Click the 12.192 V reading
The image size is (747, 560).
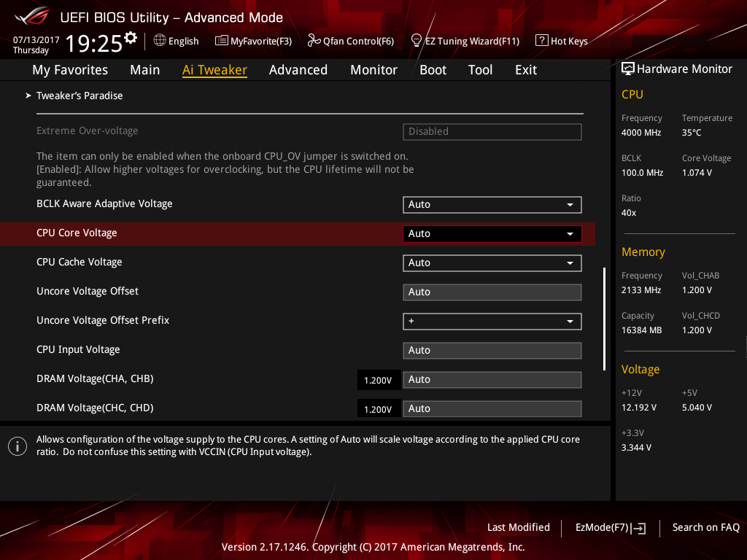(639, 408)
